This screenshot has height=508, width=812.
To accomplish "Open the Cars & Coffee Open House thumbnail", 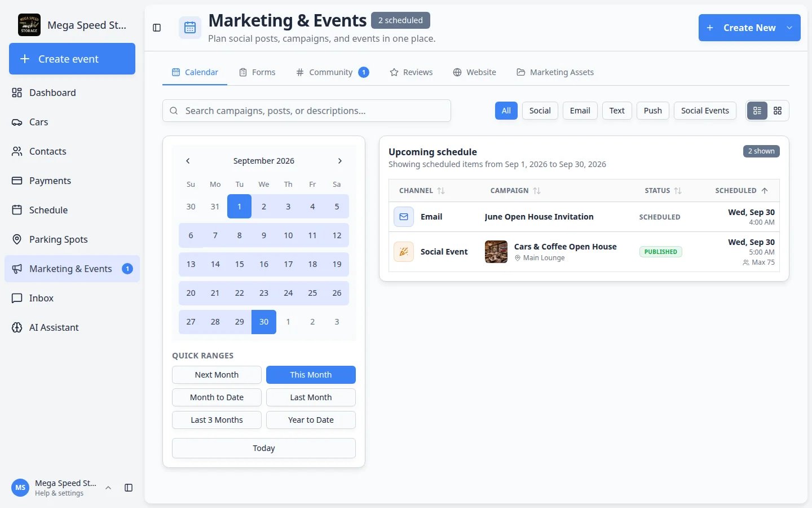I will pyautogui.click(x=496, y=252).
